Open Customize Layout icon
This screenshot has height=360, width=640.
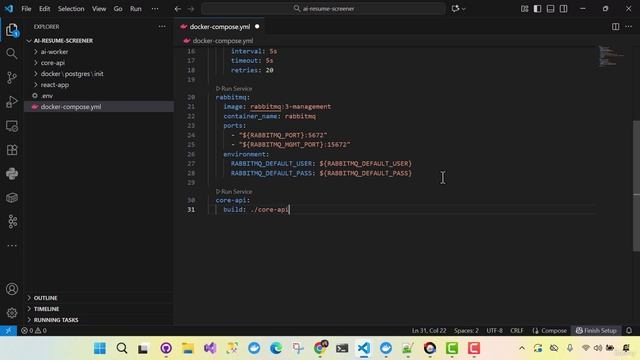point(524,9)
